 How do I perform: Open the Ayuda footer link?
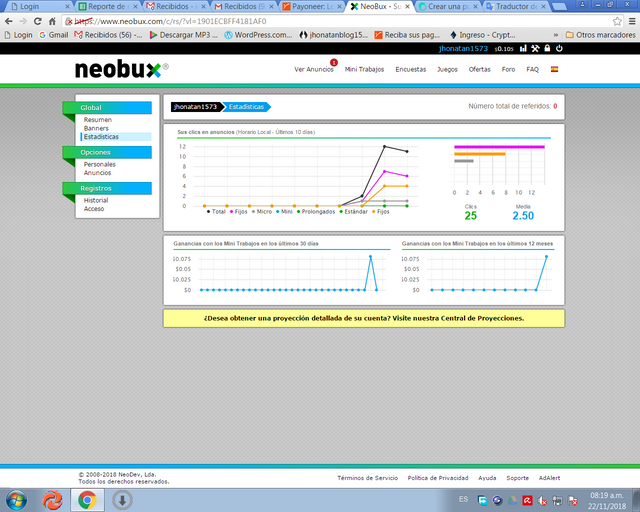487,478
